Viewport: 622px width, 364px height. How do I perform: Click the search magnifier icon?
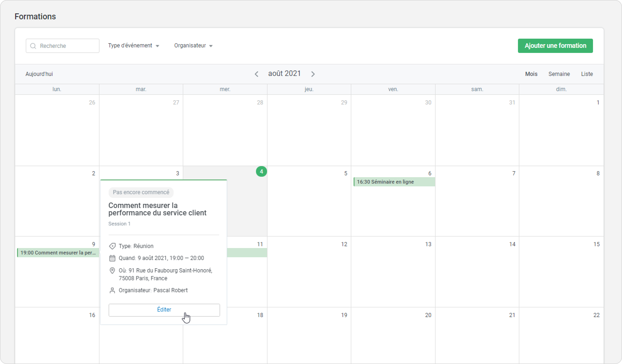[33, 46]
